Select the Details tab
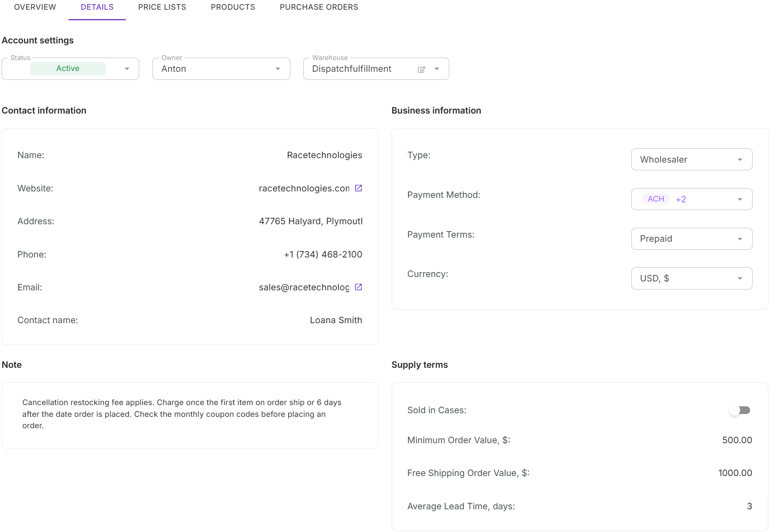This screenshot has width=770, height=532. [x=97, y=7]
